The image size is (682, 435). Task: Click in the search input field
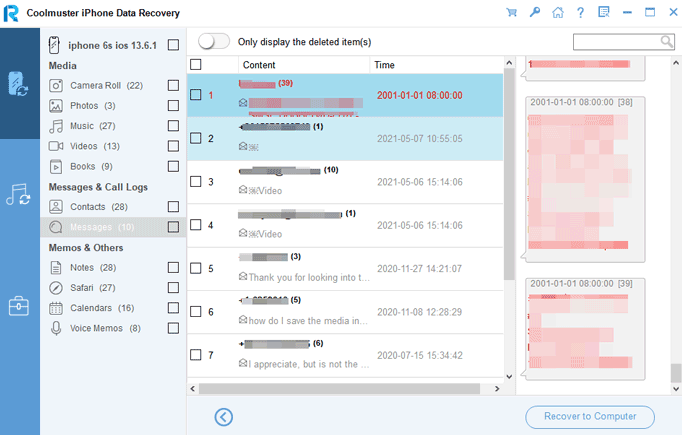coord(617,42)
